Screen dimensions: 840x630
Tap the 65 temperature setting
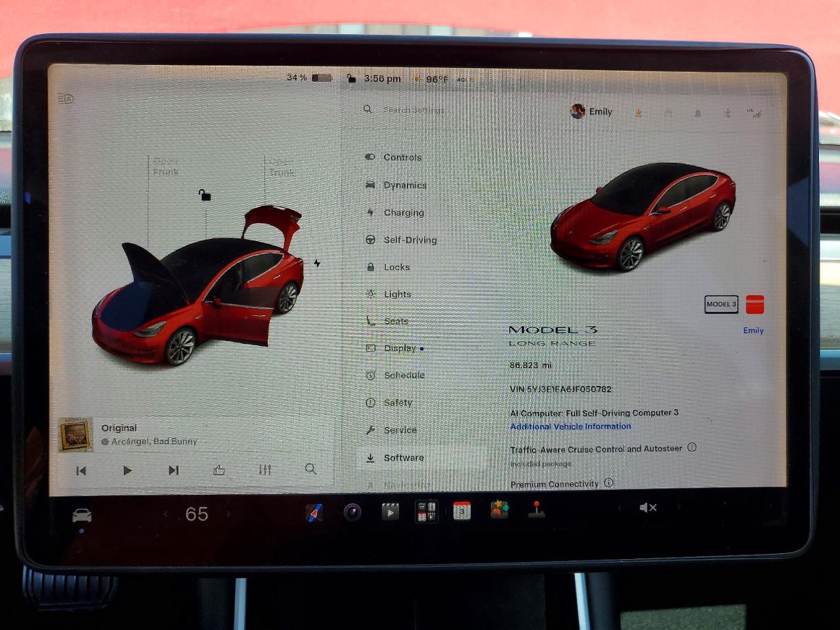197,514
